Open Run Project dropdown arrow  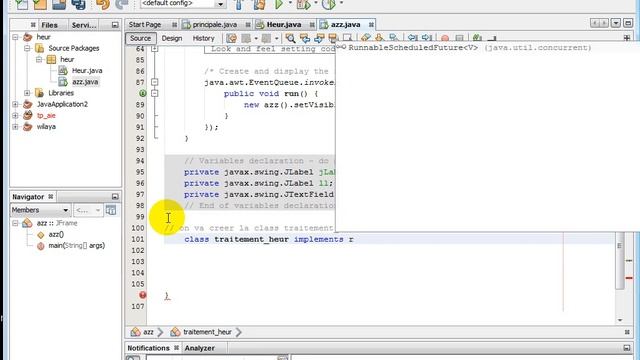coord(290,3)
